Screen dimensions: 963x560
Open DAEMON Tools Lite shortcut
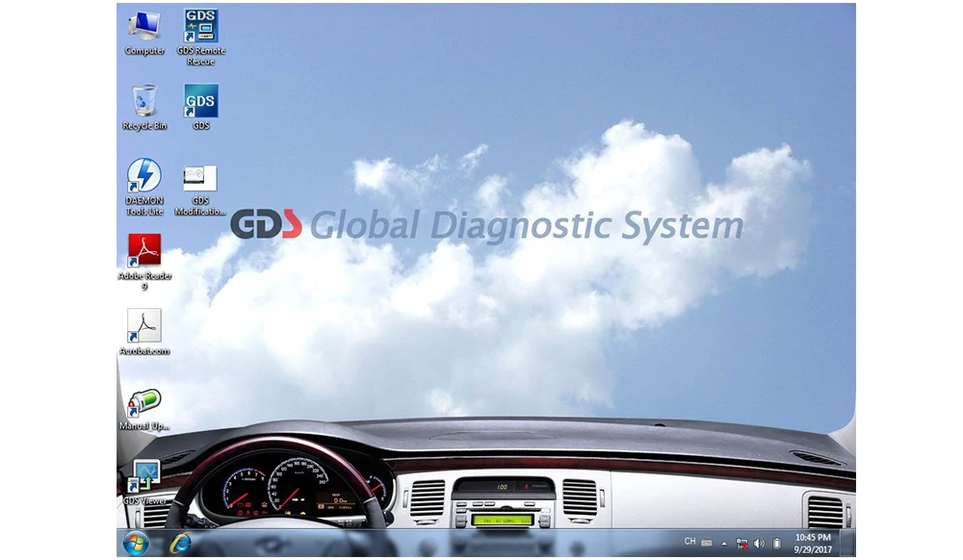pos(144,187)
